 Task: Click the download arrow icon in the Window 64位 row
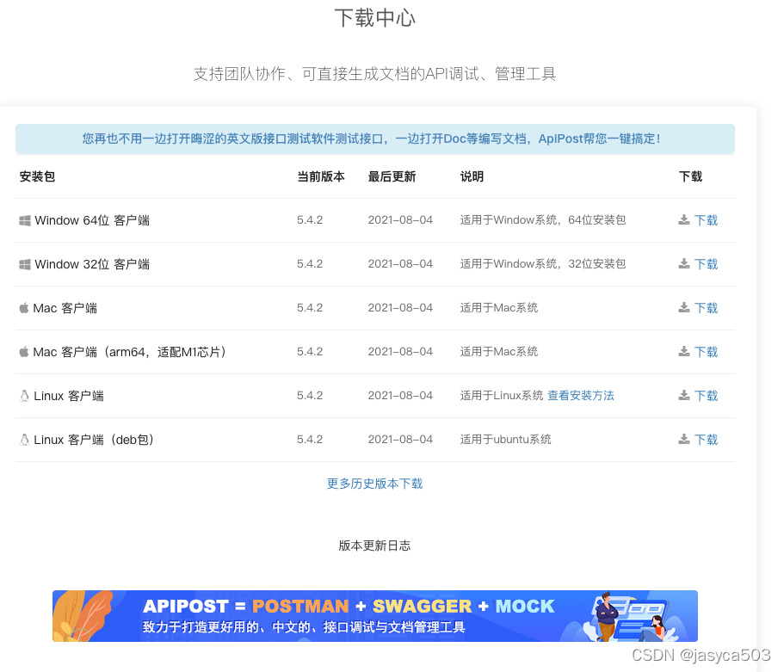tap(684, 220)
